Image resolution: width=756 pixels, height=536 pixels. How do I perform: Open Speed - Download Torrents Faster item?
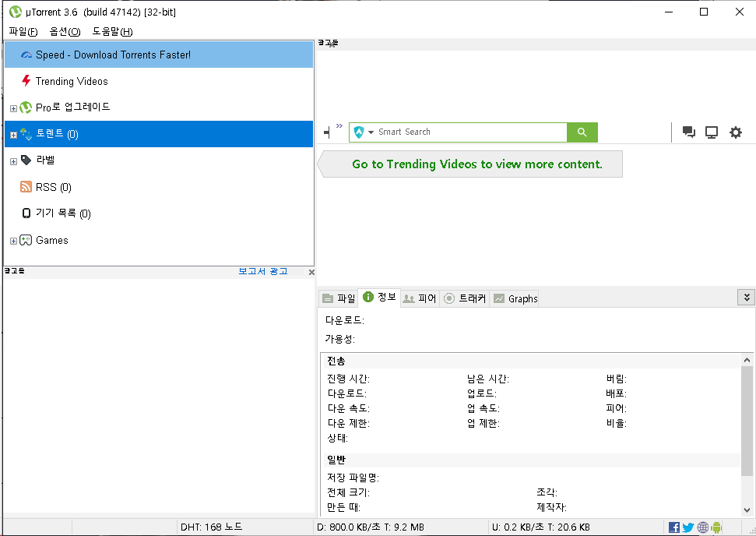coord(159,55)
